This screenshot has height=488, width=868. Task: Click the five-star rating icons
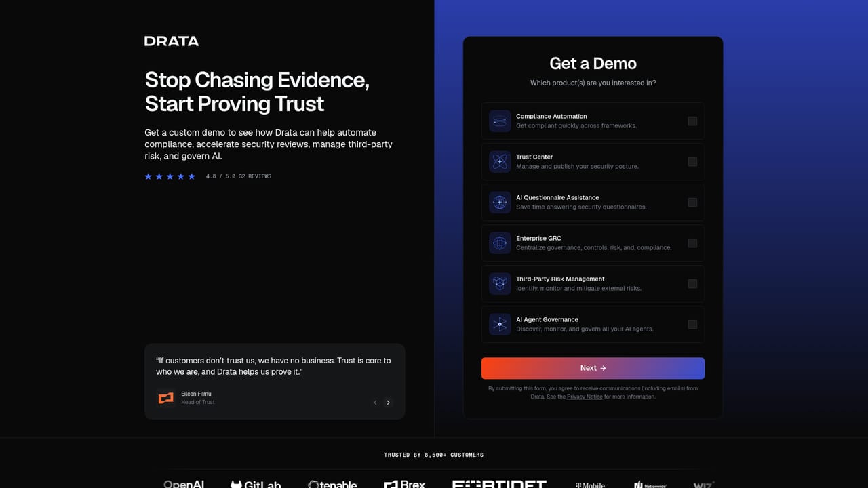point(170,176)
